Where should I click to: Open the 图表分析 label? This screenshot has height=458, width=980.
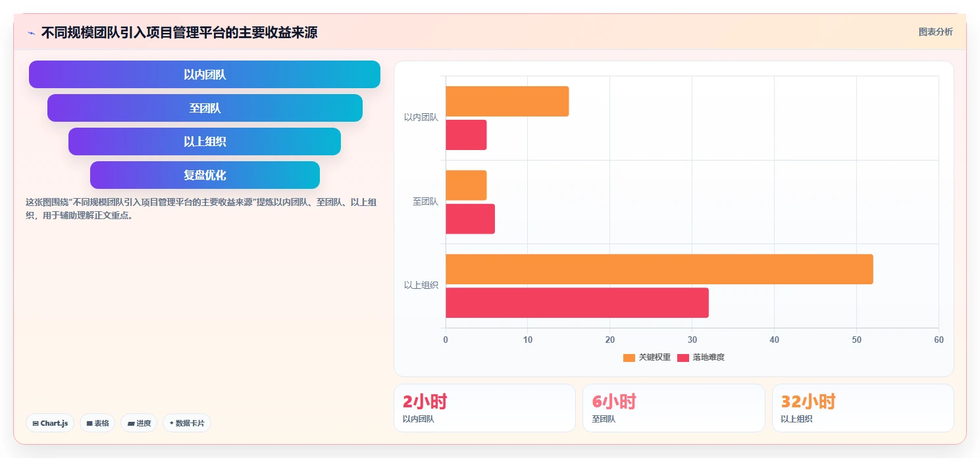point(935,32)
